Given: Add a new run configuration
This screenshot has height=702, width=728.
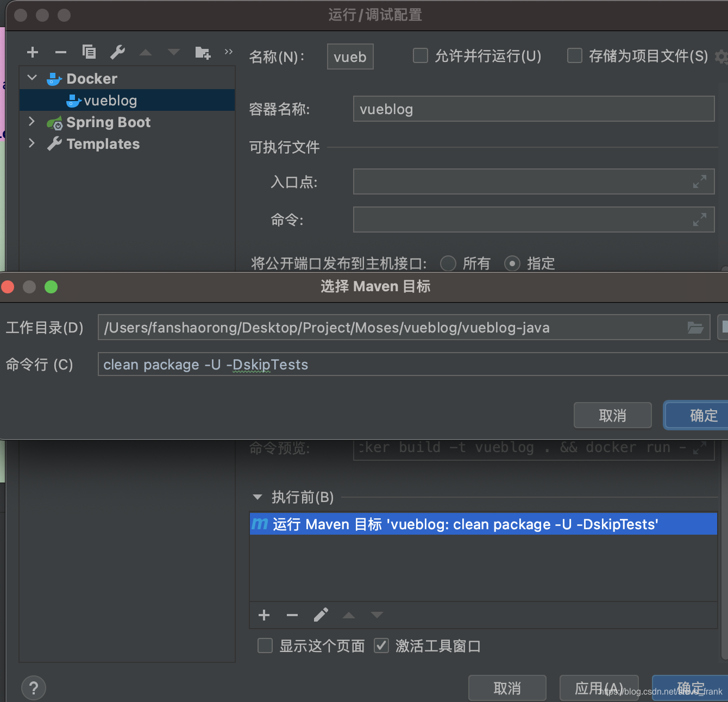Looking at the screenshot, I should tap(33, 52).
